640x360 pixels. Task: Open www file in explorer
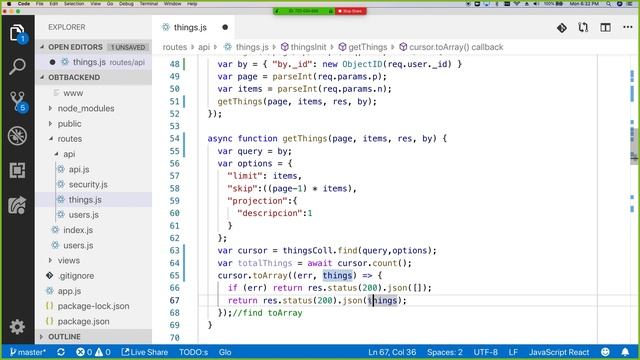(73, 93)
